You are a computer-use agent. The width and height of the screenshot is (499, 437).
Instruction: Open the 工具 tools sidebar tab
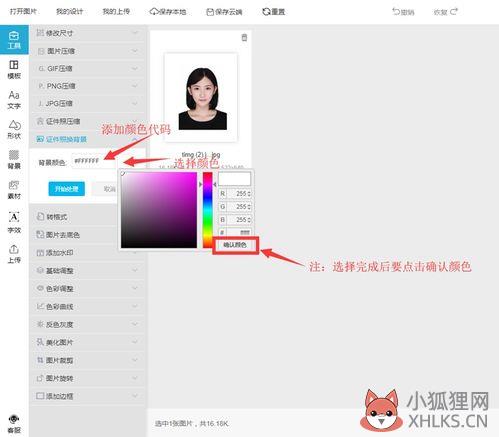point(14,39)
